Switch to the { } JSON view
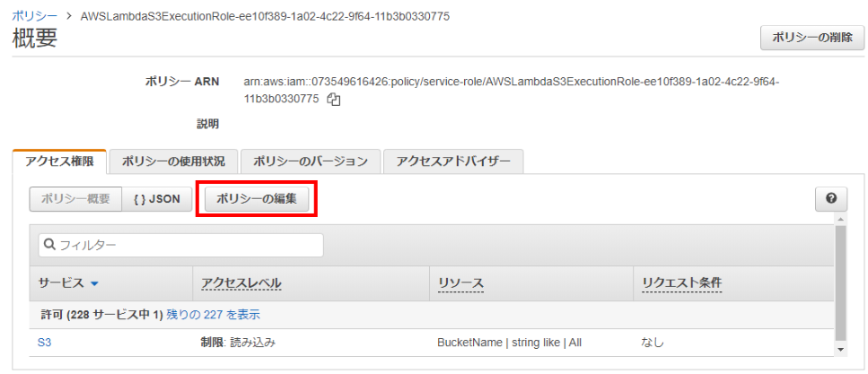Viewport: 868px width, 374px height. click(x=157, y=199)
